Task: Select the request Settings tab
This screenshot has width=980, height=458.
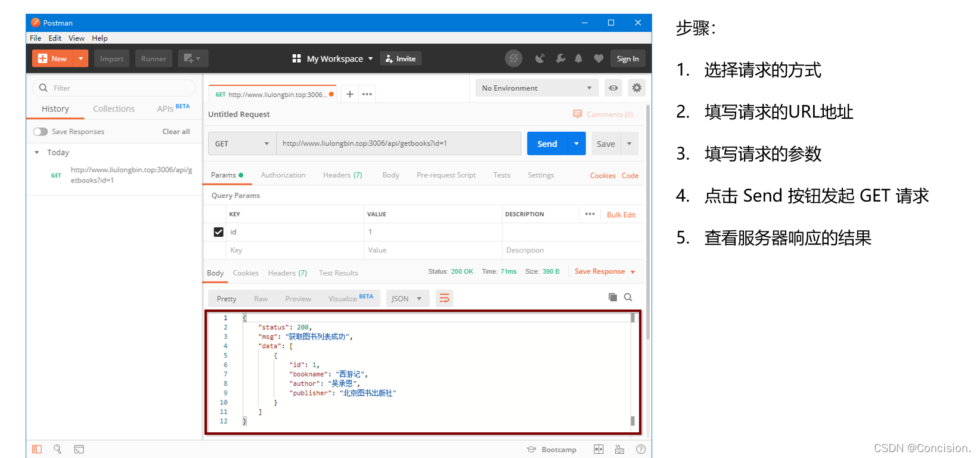Action: pos(541,175)
